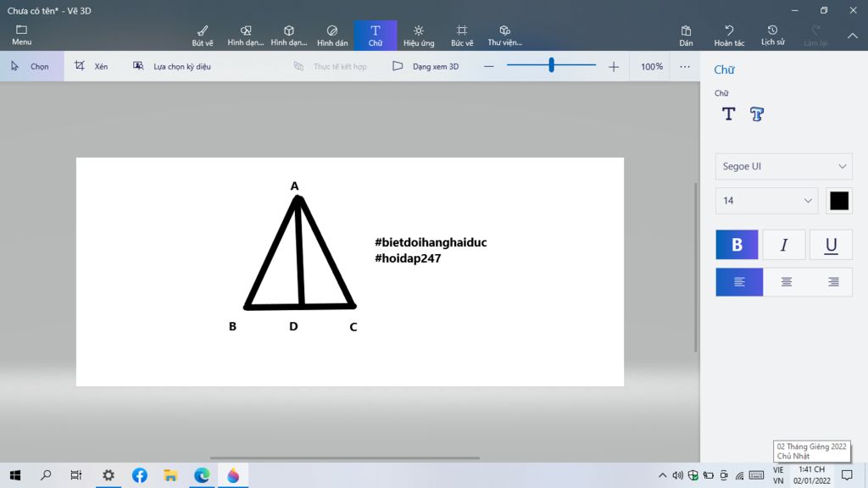
Task: Choose Lựa chọn kỳ diệu magic select
Action: click(x=171, y=66)
